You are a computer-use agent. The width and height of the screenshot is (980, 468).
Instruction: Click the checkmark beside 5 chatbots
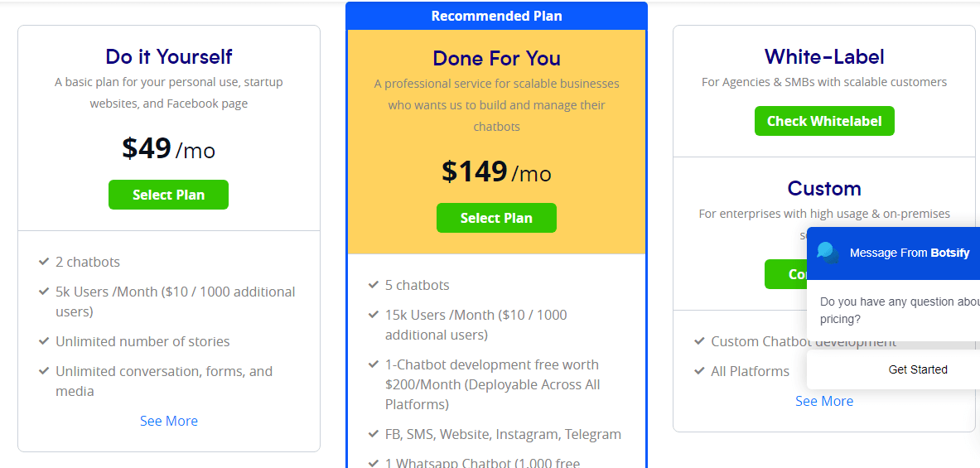[x=373, y=285]
